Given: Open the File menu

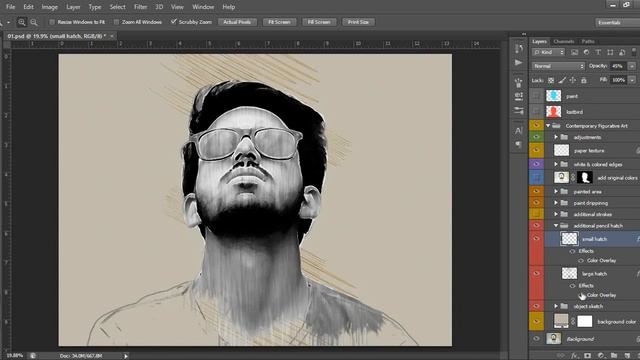Looking at the screenshot, I should point(11,7).
